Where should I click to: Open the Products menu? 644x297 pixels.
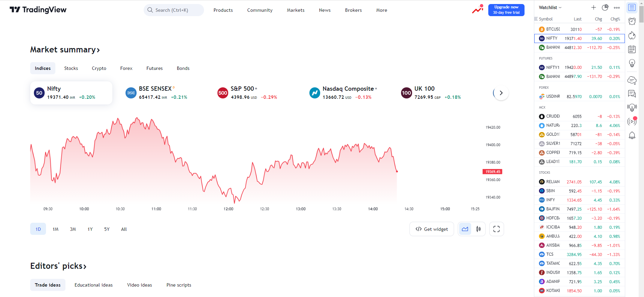223,10
